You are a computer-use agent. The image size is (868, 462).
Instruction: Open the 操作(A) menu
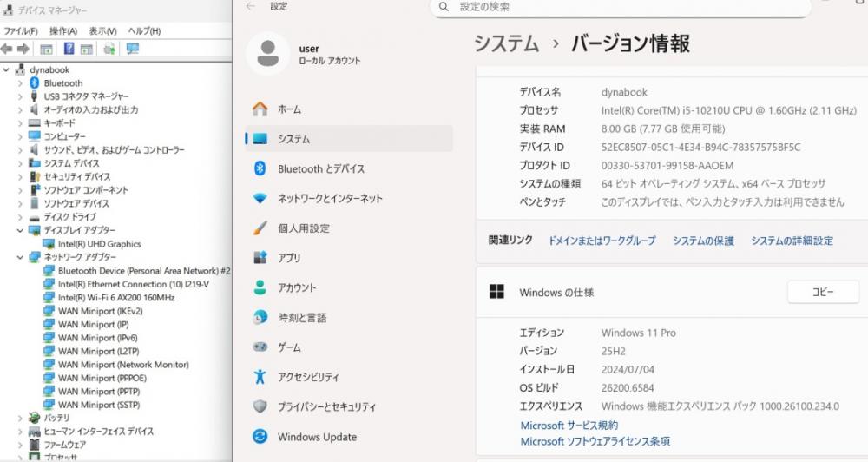63,31
